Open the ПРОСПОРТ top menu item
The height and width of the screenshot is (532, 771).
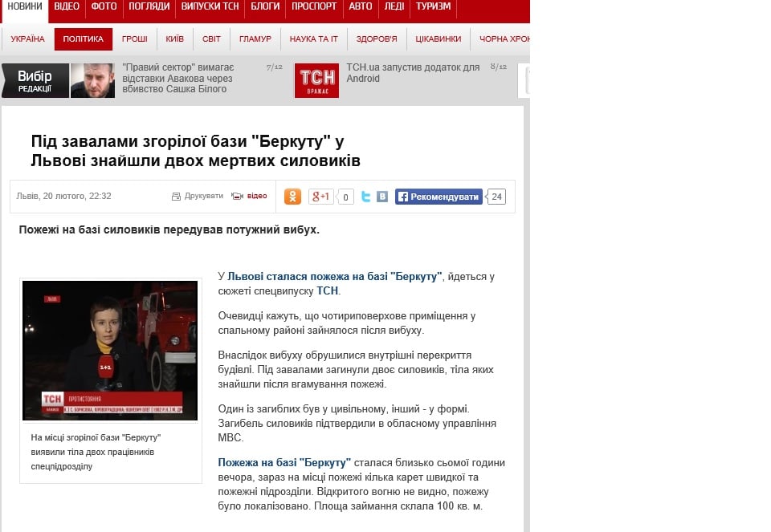[314, 6]
